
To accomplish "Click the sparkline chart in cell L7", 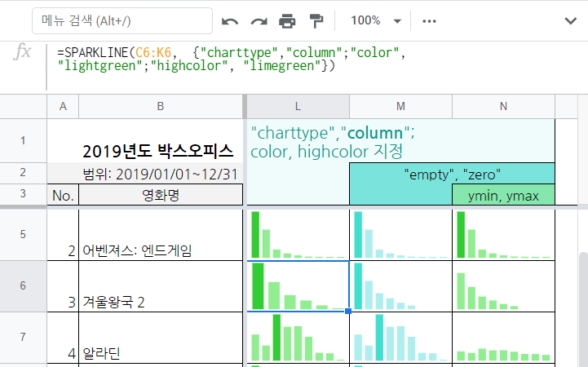I will (298, 337).
